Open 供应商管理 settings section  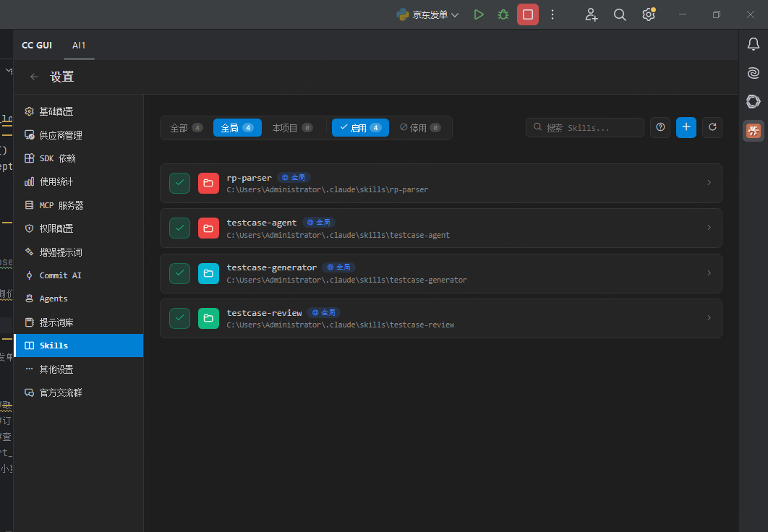[x=78, y=135]
